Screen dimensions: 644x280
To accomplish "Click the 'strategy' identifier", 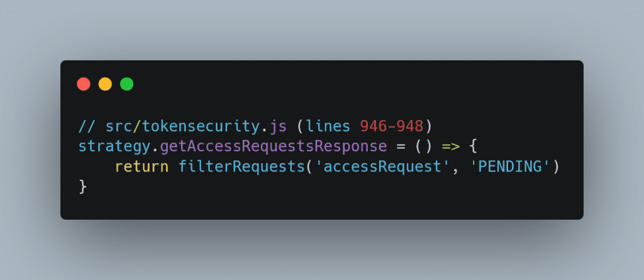I will 114,147.
